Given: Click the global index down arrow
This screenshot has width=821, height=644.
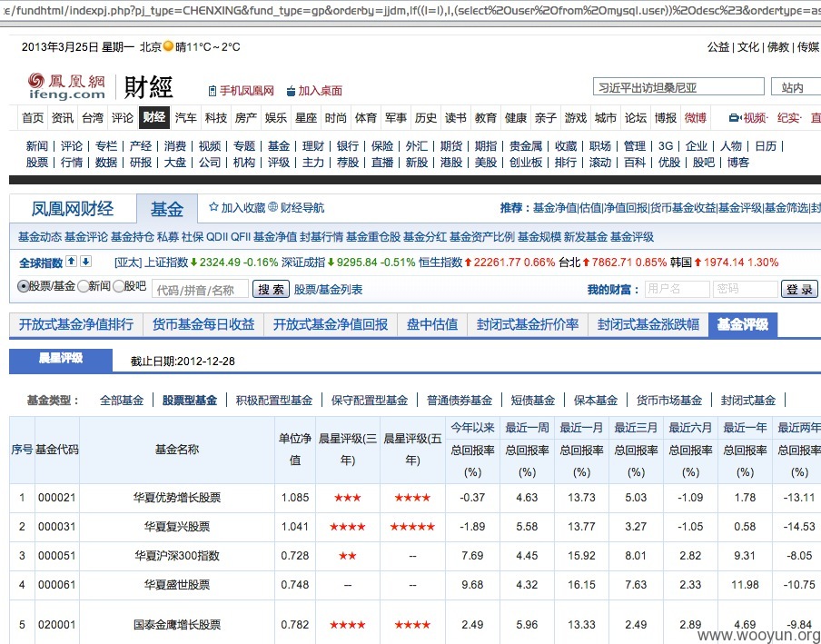Looking at the screenshot, I should [86, 262].
